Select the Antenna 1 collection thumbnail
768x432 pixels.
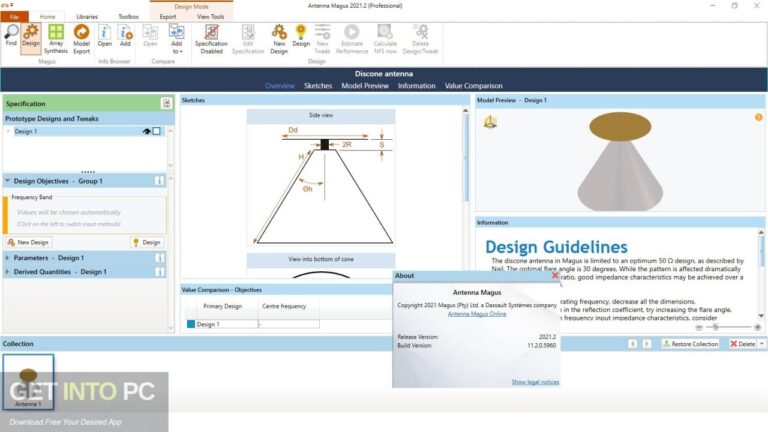pos(28,382)
